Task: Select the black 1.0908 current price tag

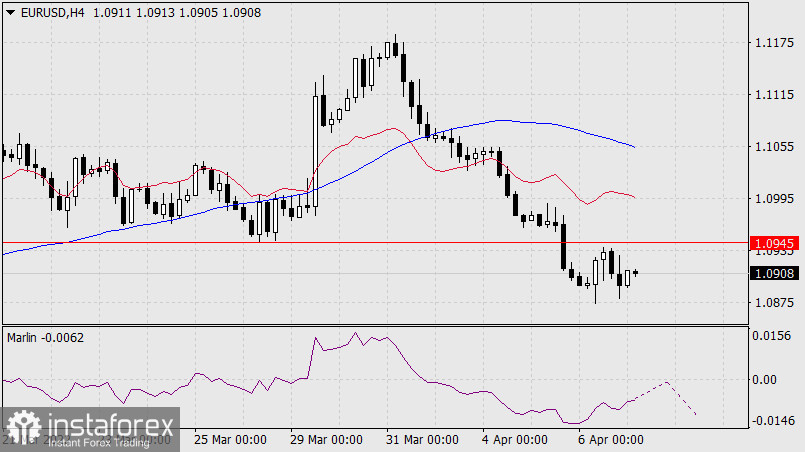Action: pyautogui.click(x=776, y=273)
